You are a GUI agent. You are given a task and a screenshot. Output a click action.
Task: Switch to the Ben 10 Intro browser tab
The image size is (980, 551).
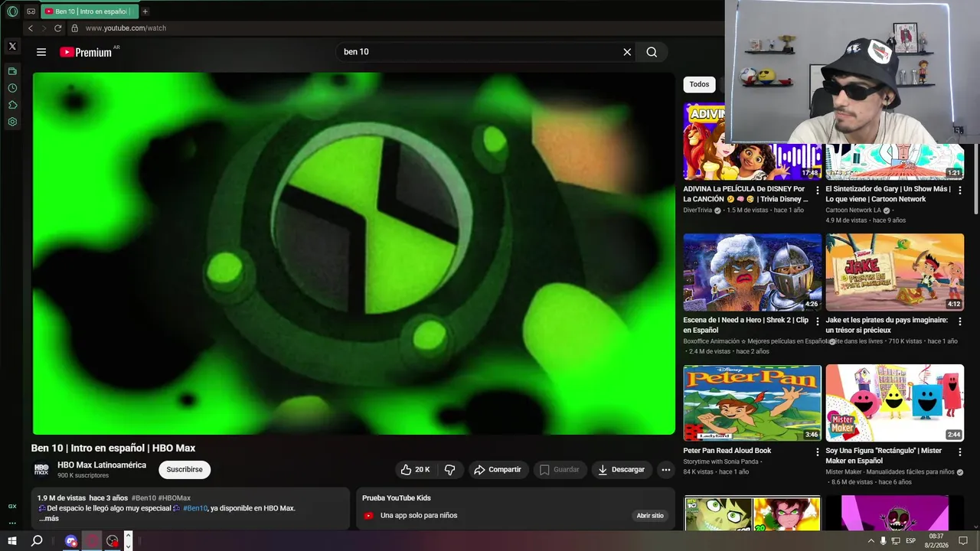[90, 11]
